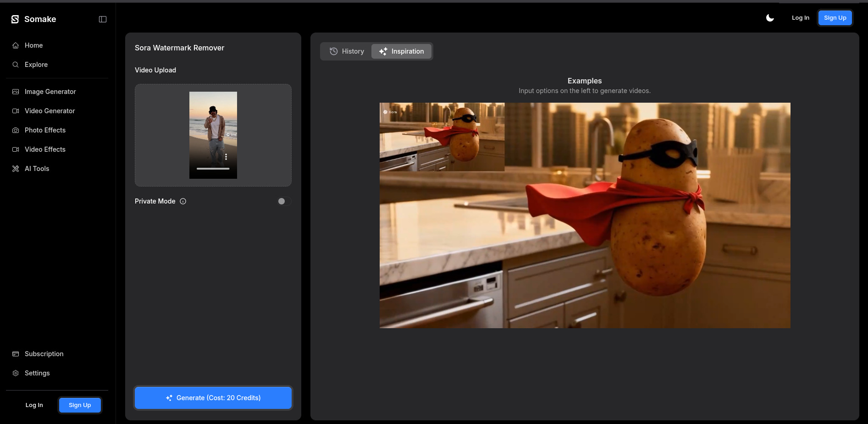Image resolution: width=868 pixels, height=424 pixels.
Task: Expand the Video Generator section
Action: tap(50, 111)
